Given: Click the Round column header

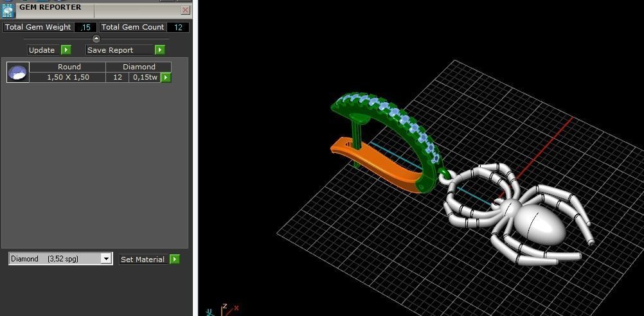Looking at the screenshot, I should [x=67, y=67].
